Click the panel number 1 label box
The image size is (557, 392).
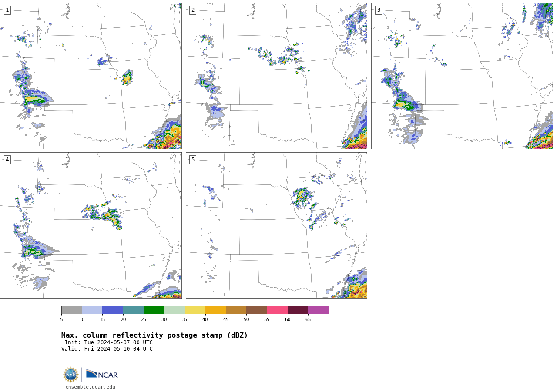(x=7, y=10)
